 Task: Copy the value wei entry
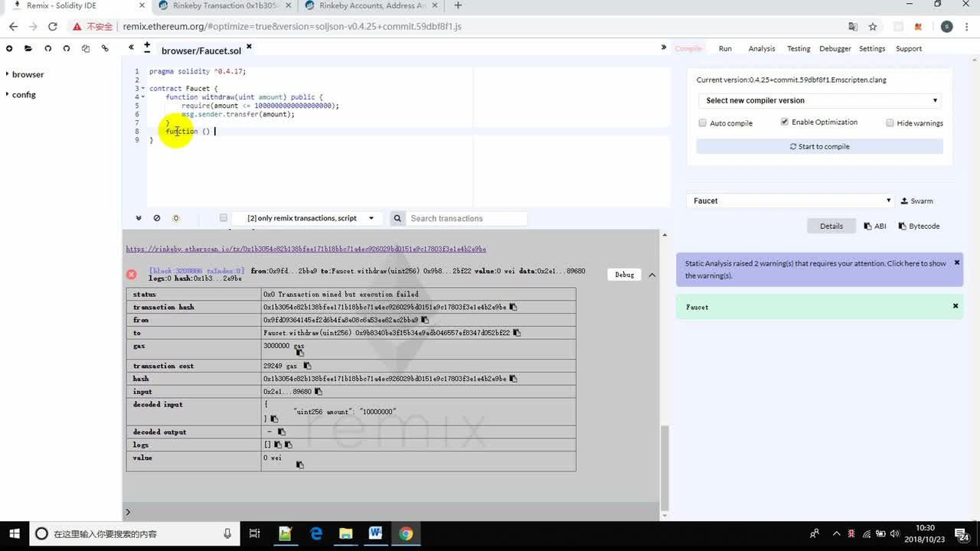coord(300,465)
